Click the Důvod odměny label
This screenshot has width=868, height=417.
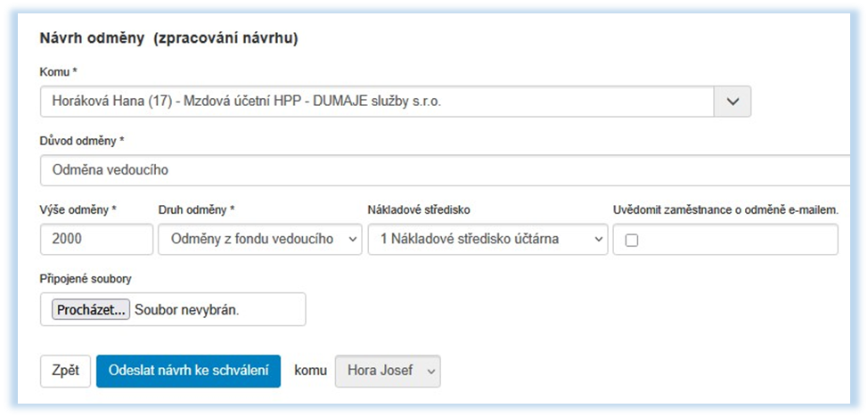[x=82, y=141]
